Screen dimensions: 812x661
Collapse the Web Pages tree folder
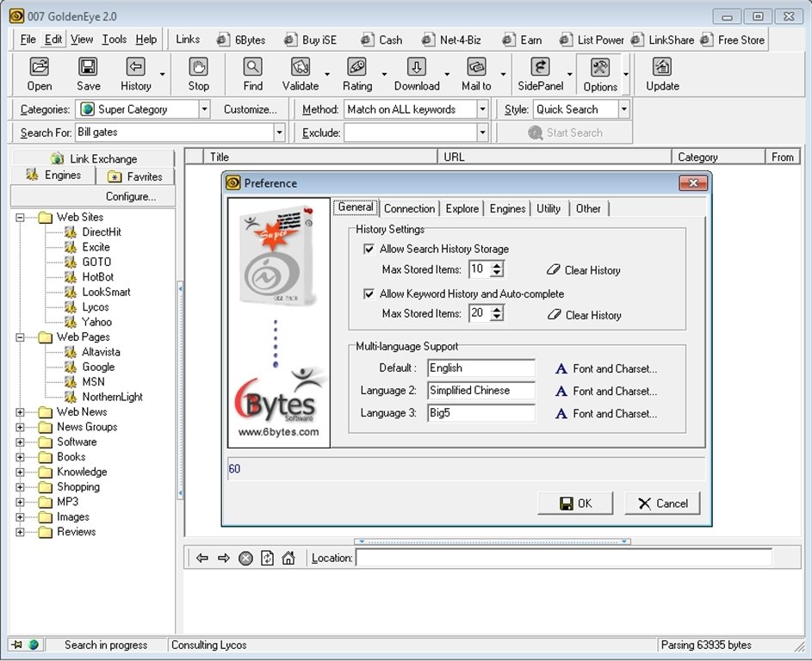pos(20,337)
